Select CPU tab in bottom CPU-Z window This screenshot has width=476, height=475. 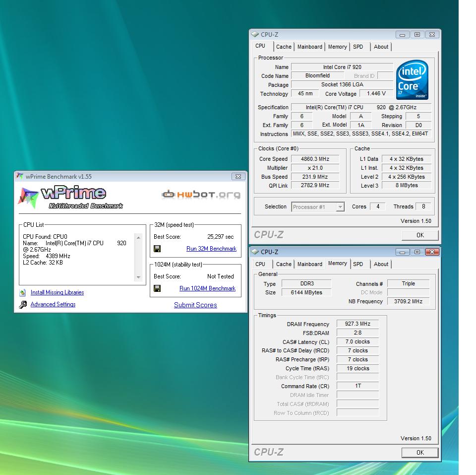pyautogui.click(x=260, y=264)
